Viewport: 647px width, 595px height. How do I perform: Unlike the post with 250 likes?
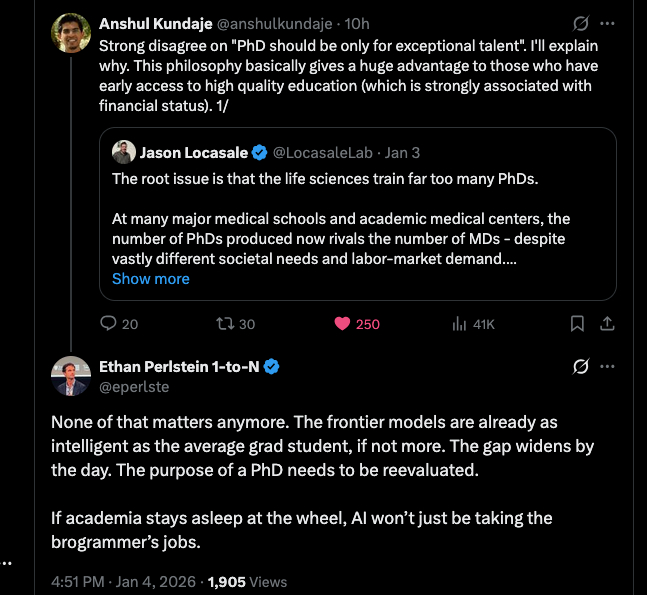[x=343, y=324]
